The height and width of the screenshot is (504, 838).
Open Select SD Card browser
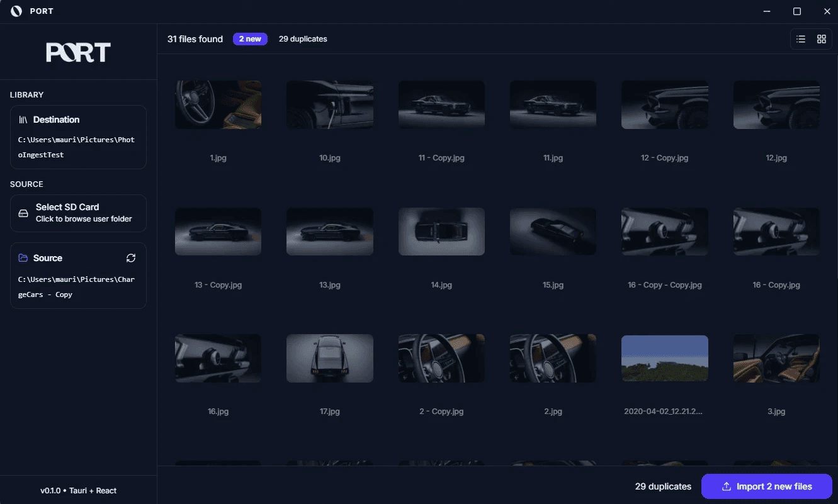tap(78, 213)
